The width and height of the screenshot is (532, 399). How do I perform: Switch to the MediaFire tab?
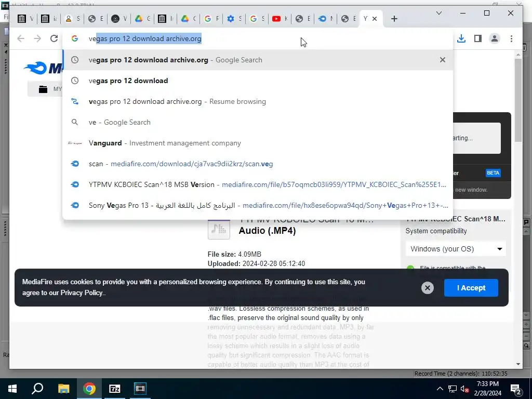point(325,19)
